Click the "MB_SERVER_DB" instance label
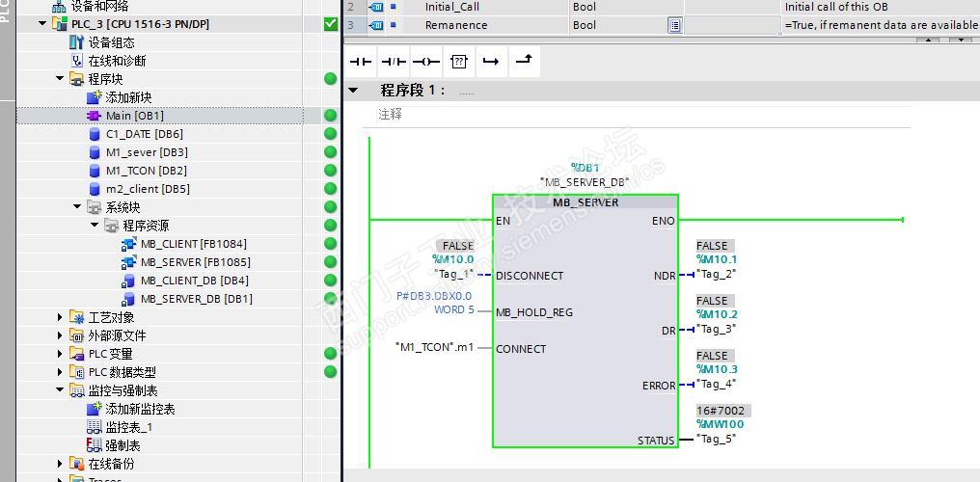 [585, 181]
